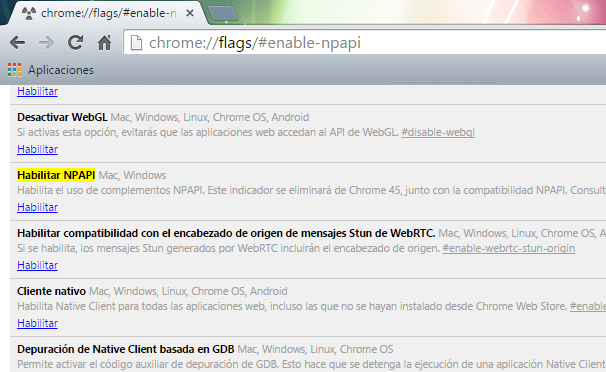Click Habilitar above Desactivar WebGL
Viewport: 606px width, 372px height.
37,91
